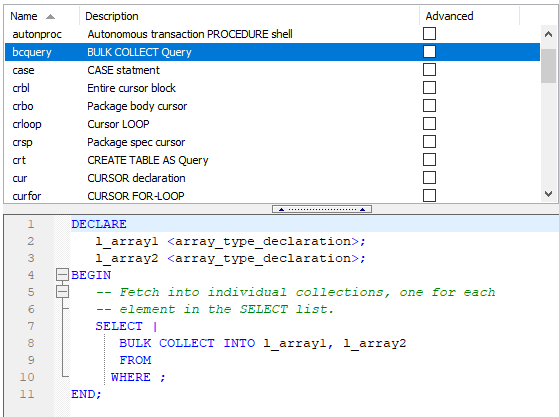Select the crloop template name
The image size is (559, 417).
tap(27, 124)
